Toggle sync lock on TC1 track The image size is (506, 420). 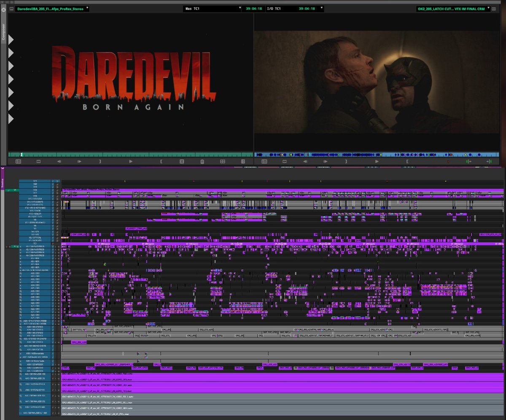[x=53, y=243]
